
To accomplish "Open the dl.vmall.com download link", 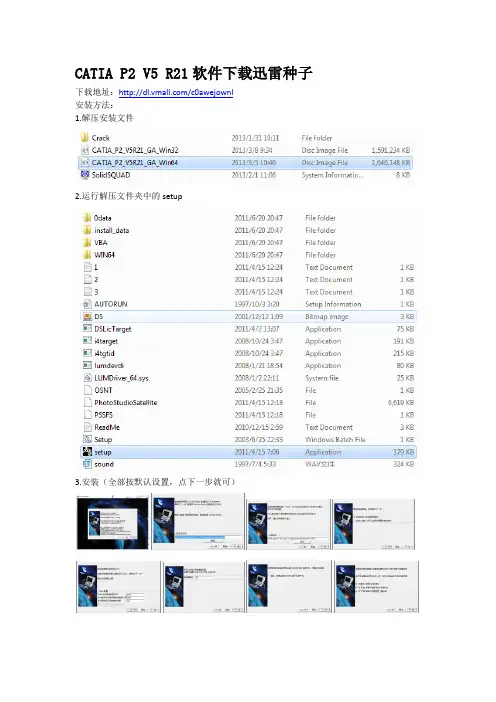I will 176,93.
